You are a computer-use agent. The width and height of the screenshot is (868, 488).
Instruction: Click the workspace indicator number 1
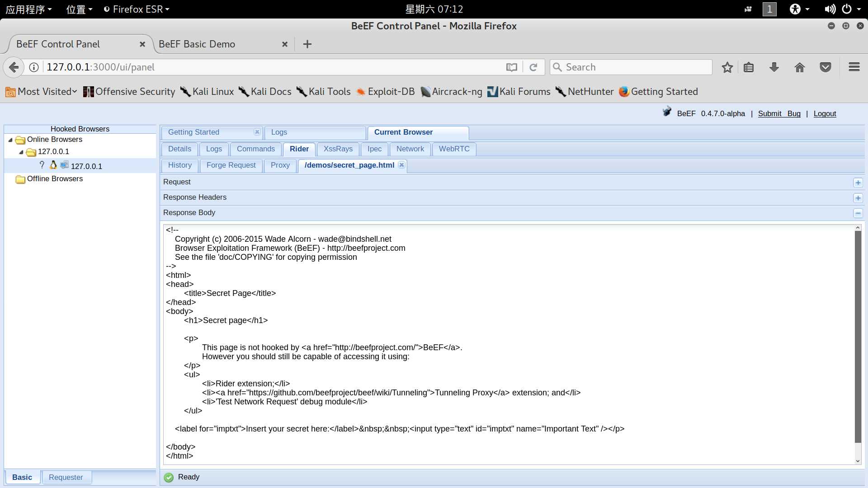[x=769, y=9]
